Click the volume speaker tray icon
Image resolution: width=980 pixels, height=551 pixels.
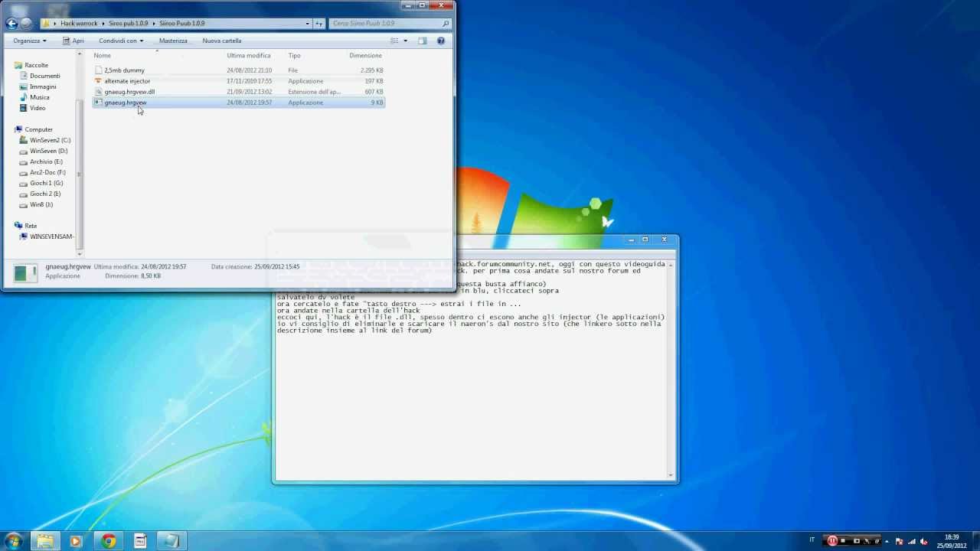[924, 541]
